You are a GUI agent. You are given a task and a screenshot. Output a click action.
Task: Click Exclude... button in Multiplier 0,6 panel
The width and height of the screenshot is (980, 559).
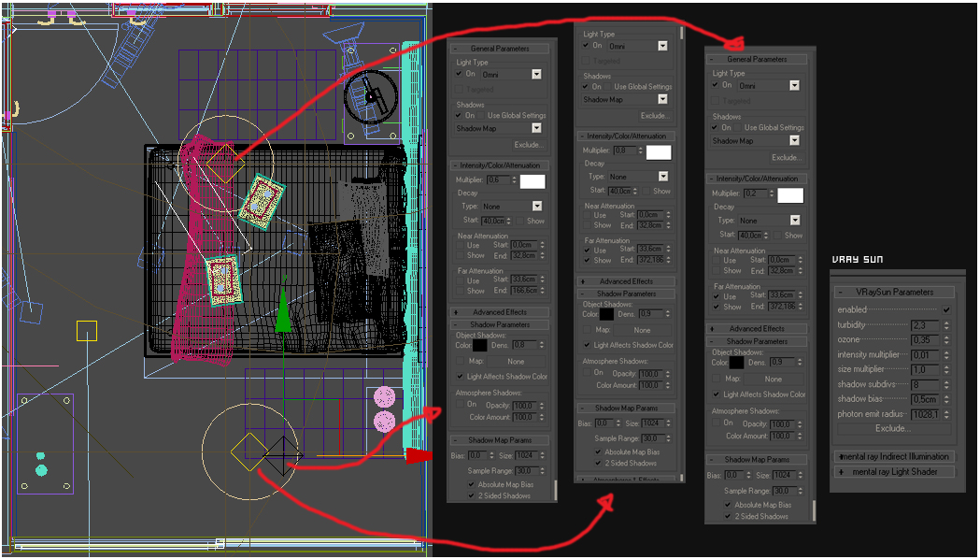(528, 145)
